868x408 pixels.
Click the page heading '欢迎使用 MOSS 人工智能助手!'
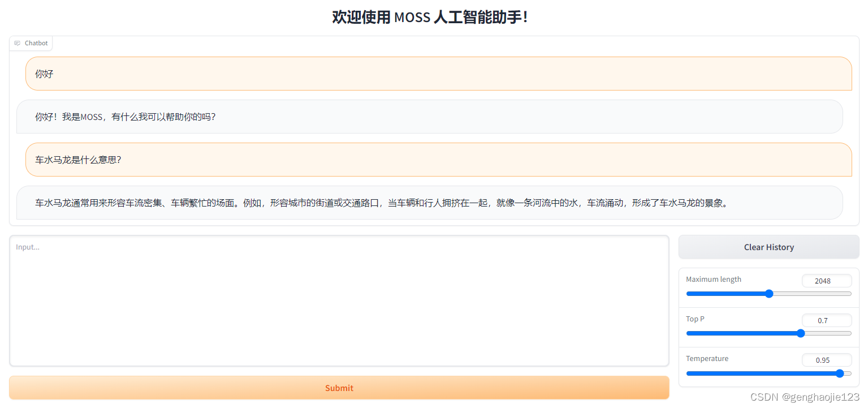click(430, 17)
